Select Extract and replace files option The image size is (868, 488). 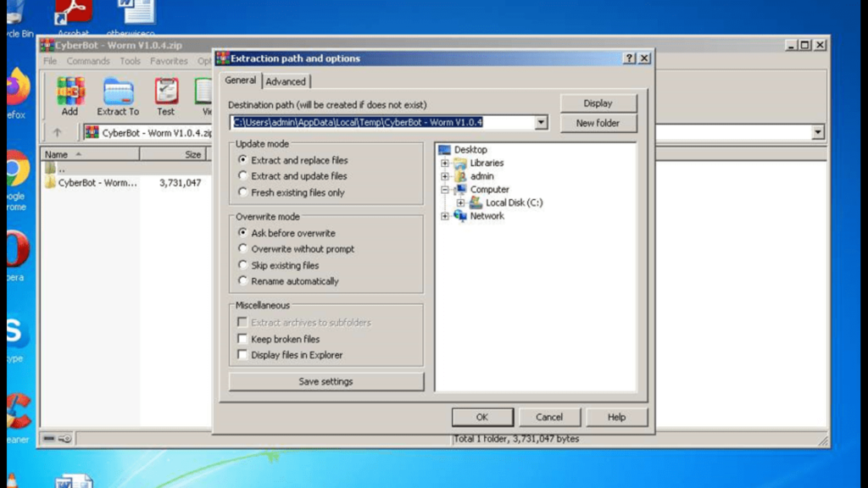(242, 160)
